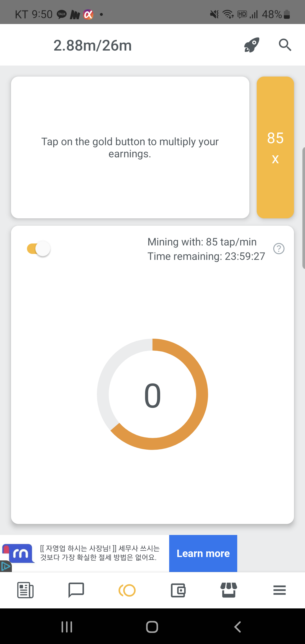Click the AdChoices icon on the ad

pyautogui.click(x=5, y=566)
